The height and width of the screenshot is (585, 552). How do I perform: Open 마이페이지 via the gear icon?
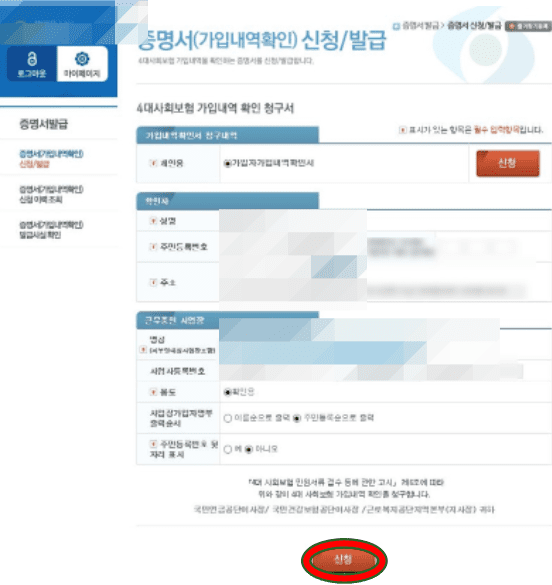[82, 59]
